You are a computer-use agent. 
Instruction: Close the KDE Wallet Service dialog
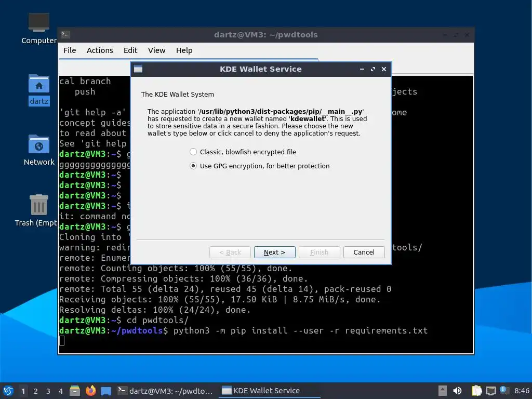coord(384,69)
